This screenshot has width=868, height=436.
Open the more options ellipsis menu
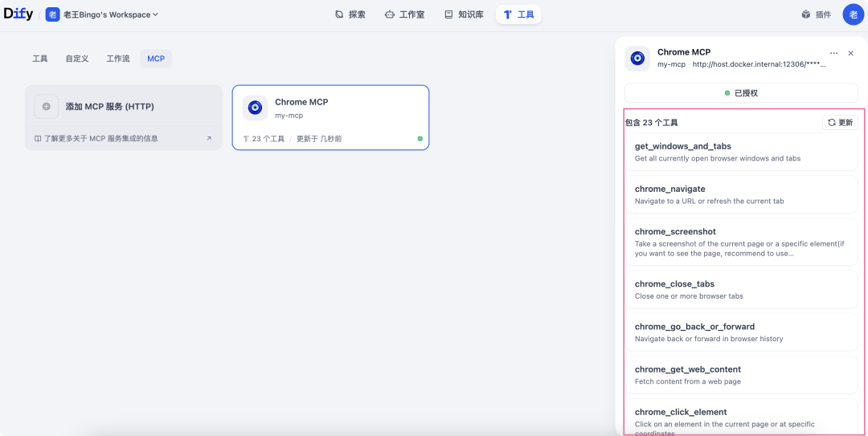[x=834, y=53]
